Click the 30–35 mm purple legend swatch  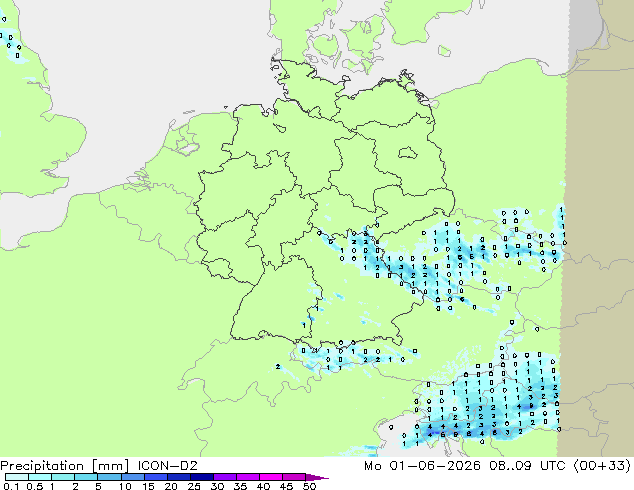pos(225,477)
